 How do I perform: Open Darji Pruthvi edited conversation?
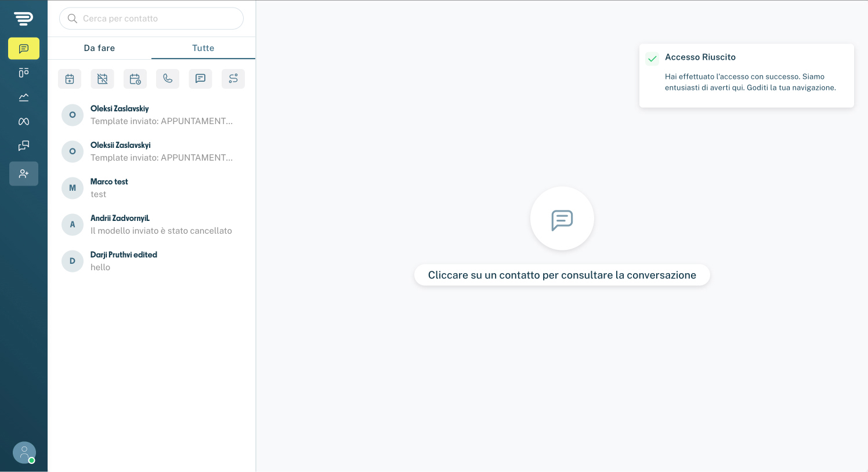tap(151, 261)
